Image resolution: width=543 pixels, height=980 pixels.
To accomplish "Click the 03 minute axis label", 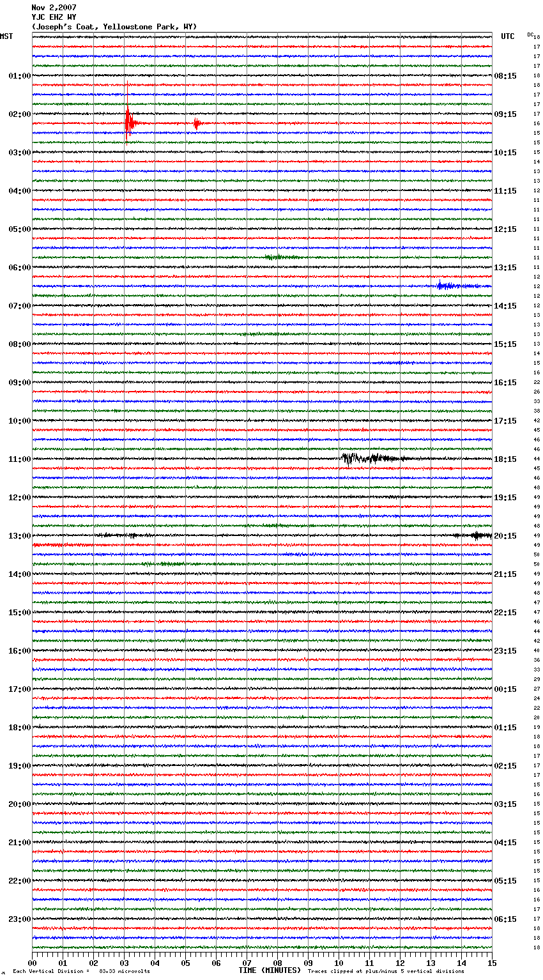I will 124,963.
